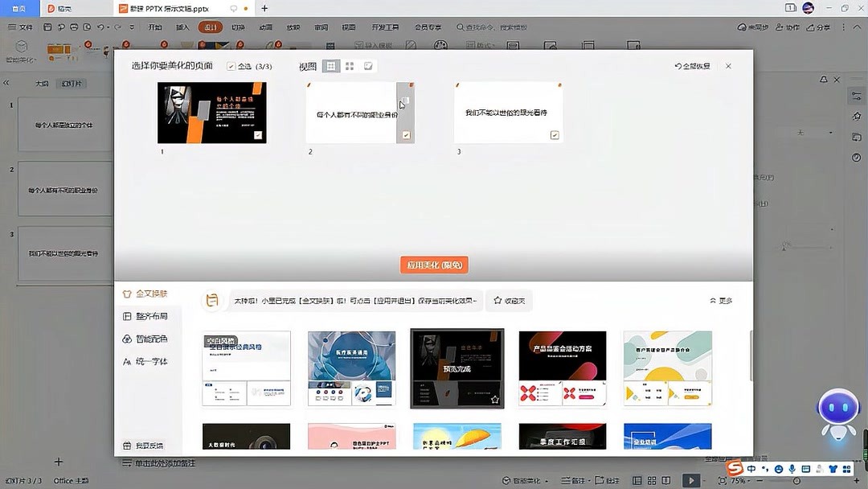
Task: Uncheck the 全选 checkbox
Action: point(232,65)
